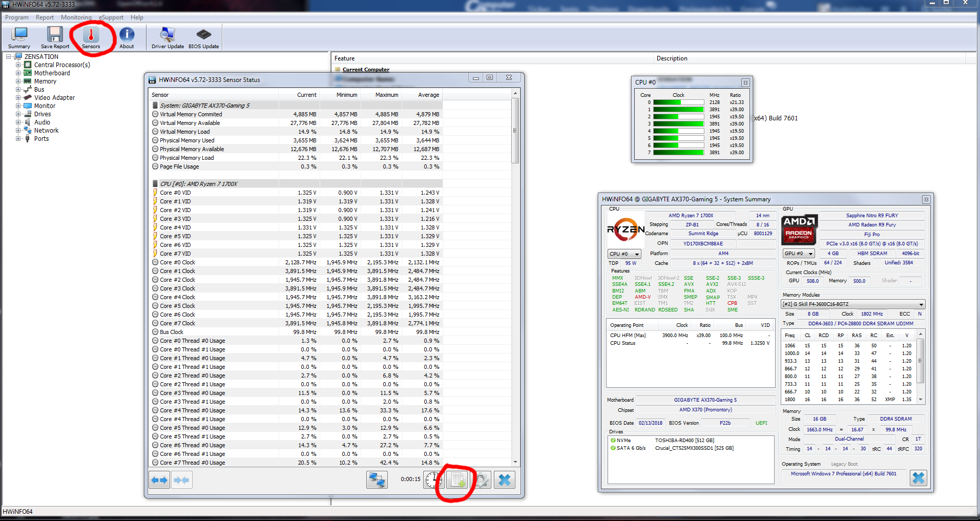The width and height of the screenshot is (980, 521).
Task: Select Audio in the device tree
Action: click(42, 122)
